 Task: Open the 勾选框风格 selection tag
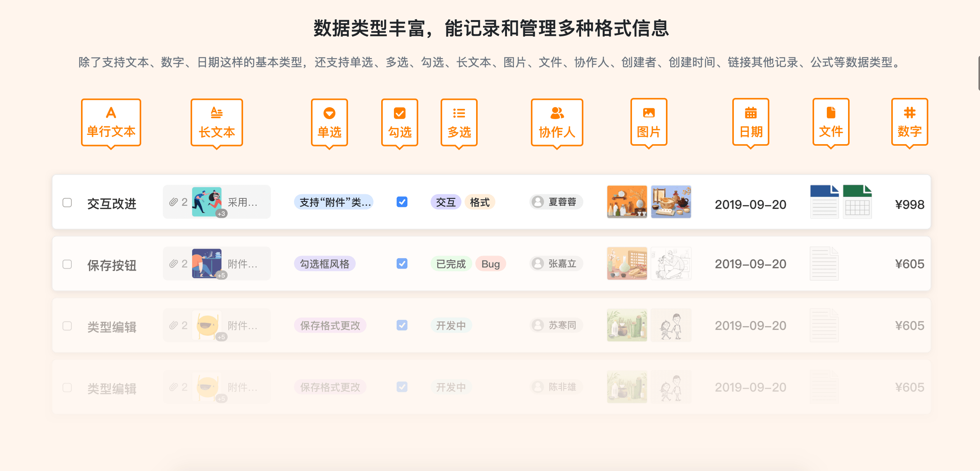(x=325, y=264)
